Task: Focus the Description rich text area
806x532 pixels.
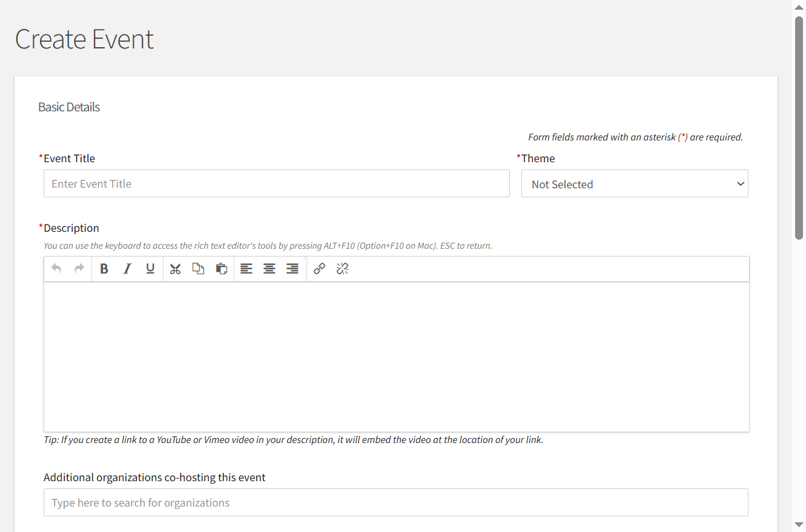Action: pos(397,356)
